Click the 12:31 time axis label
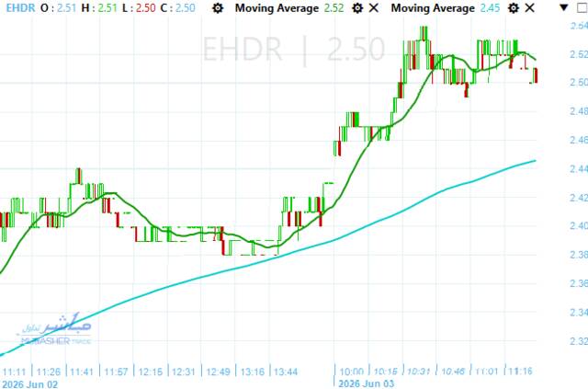 point(184,372)
